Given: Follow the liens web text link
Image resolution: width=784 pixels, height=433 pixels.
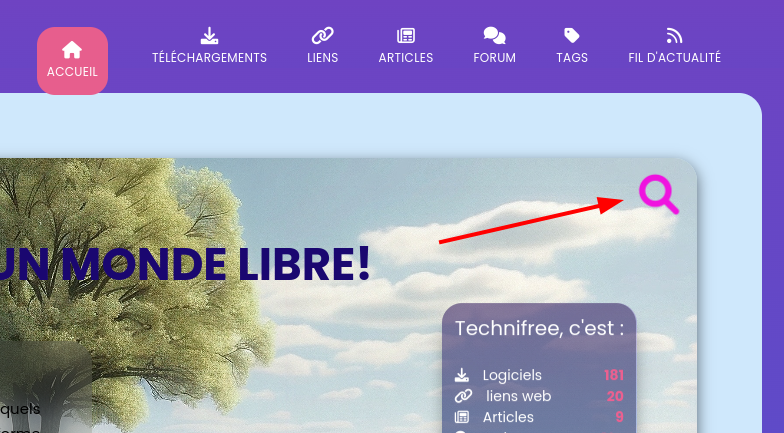Looking at the screenshot, I should (x=518, y=396).
